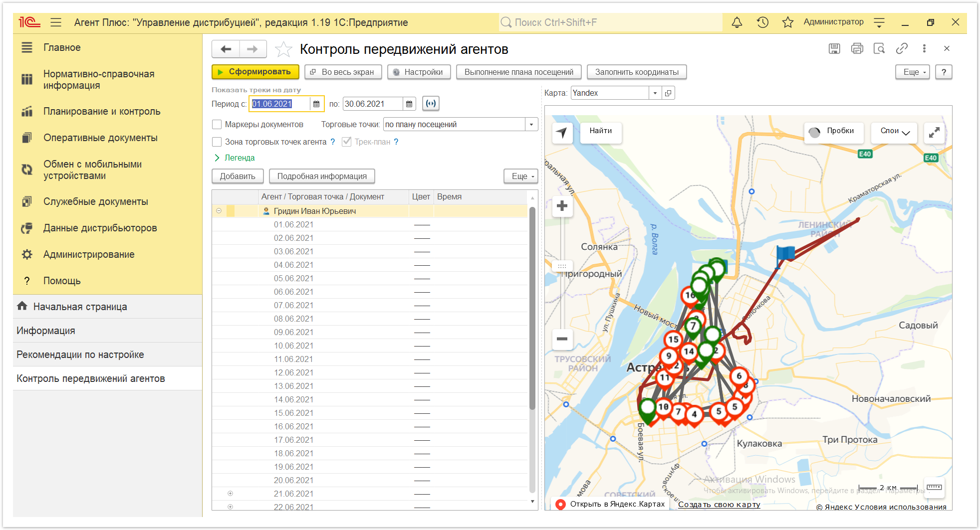Close the Контроль передвижений агентов form
980x530 pixels.
[947, 48]
